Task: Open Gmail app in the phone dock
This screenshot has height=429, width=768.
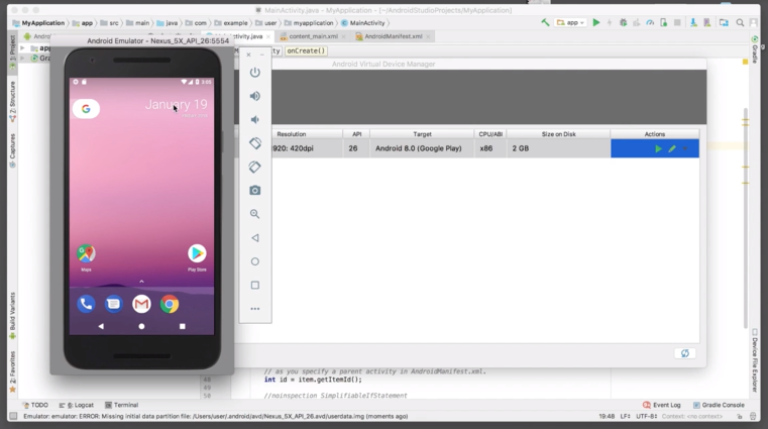Action: click(142, 303)
